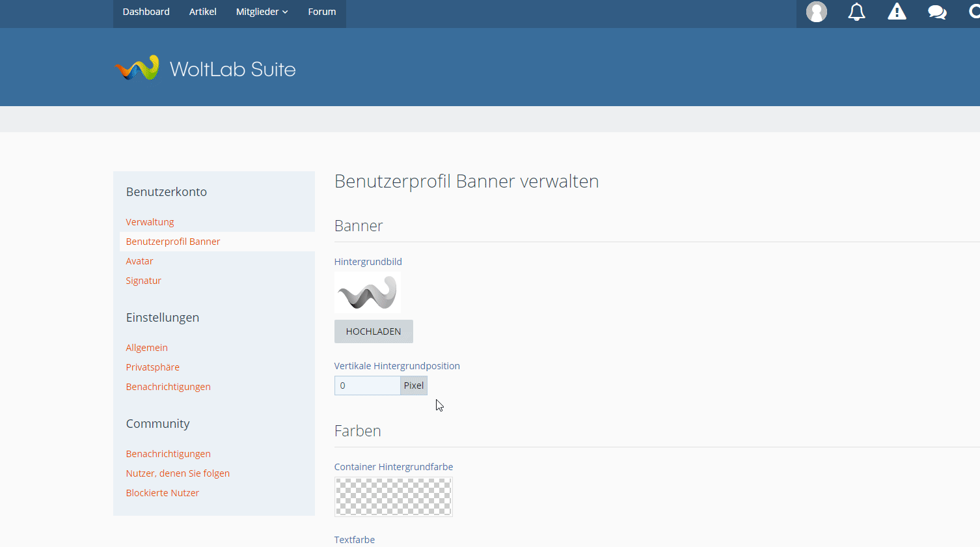Open the moderation warning triangle icon

[897, 12]
